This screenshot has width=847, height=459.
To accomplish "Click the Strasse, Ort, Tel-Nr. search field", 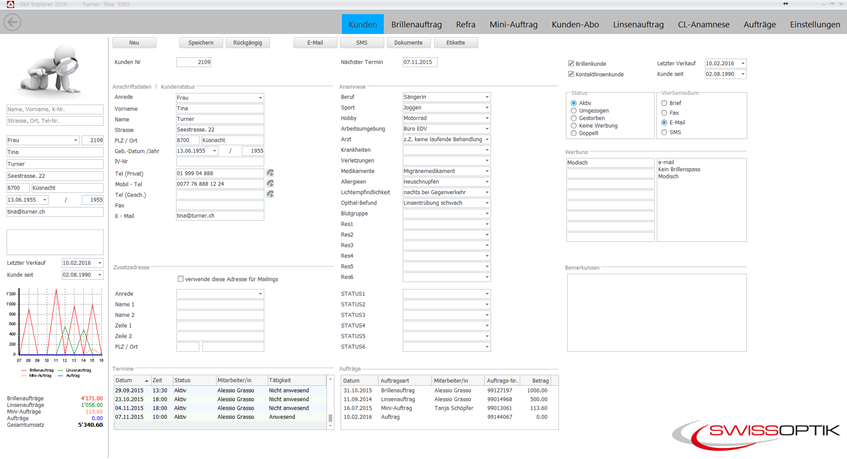I will pyautogui.click(x=55, y=121).
